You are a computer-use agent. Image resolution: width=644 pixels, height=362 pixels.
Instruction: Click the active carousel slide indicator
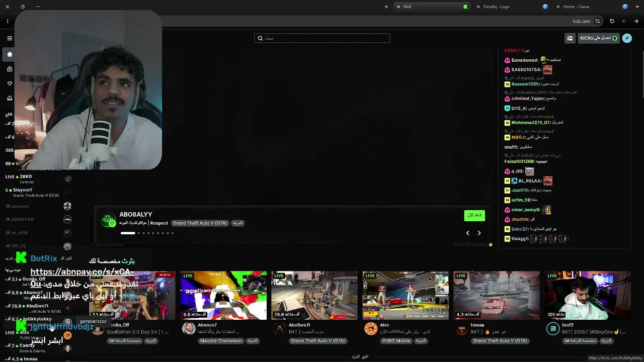[x=128, y=233]
